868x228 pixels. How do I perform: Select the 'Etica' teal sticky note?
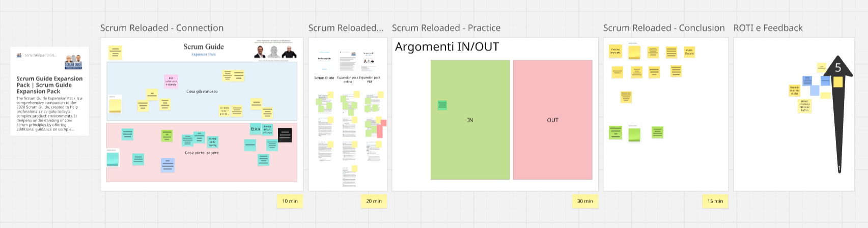coord(256,129)
